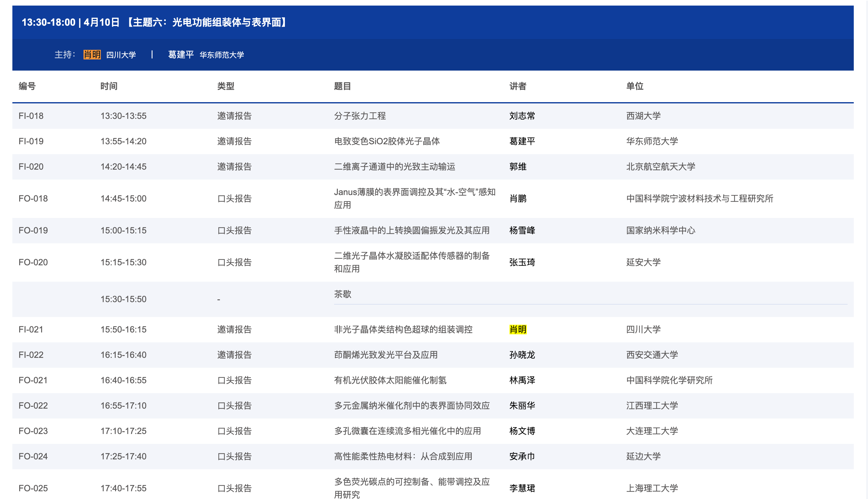Viewport: 868px width, 499px height.
Task: Click talk title 电致变色SiO2胶体光子晶体
Action: pyautogui.click(x=387, y=141)
